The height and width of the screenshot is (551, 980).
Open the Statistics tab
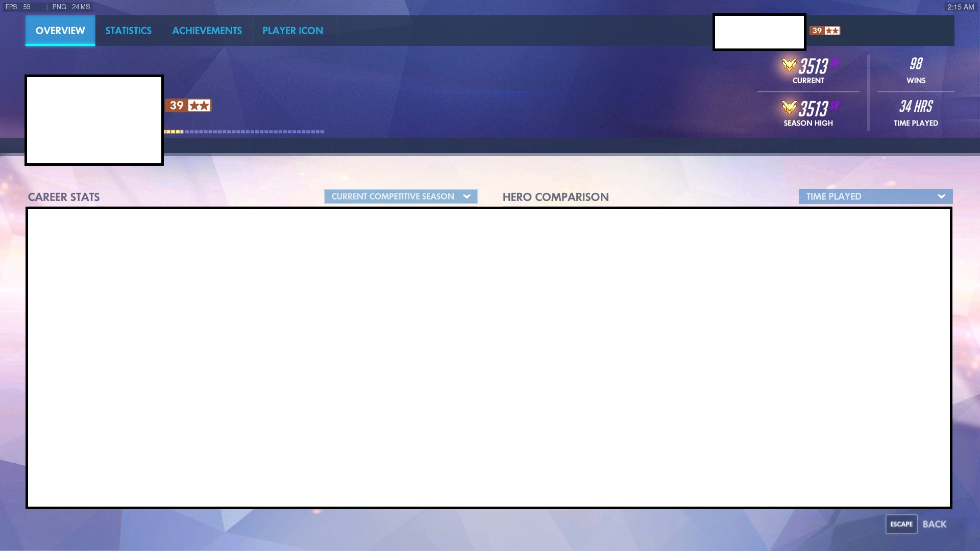(x=128, y=31)
